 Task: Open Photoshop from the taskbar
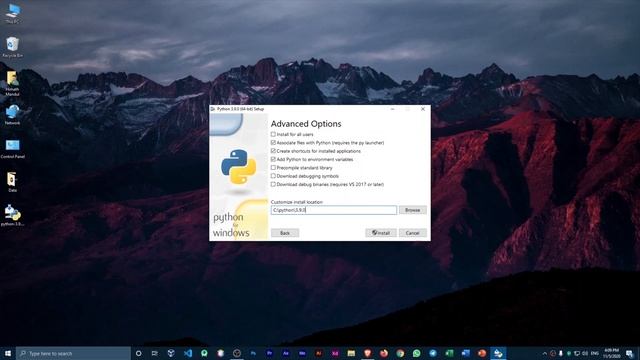(x=253, y=353)
